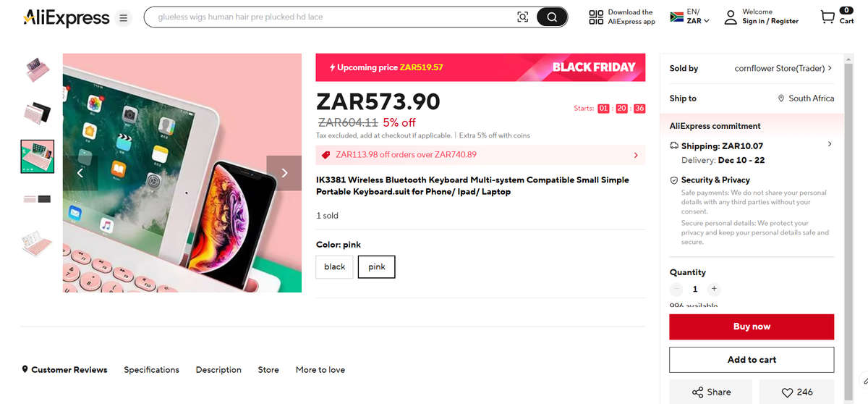The image size is (868, 404).
Task: Select the black color option
Action: 334,266
